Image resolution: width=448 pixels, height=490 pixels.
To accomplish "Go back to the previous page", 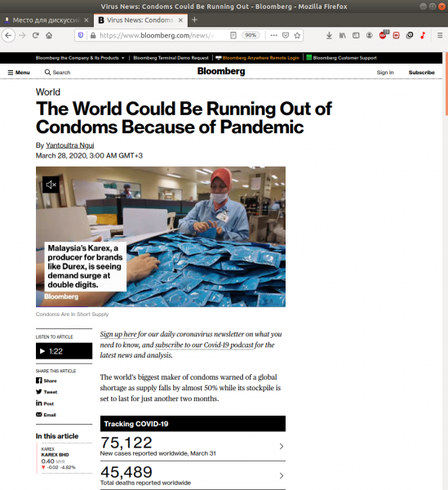I will [9, 35].
